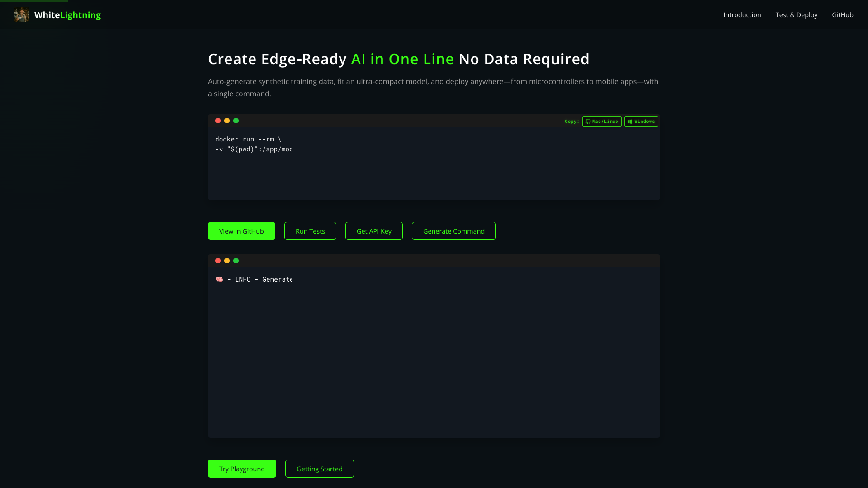Open the Generate Command tool

point(453,231)
